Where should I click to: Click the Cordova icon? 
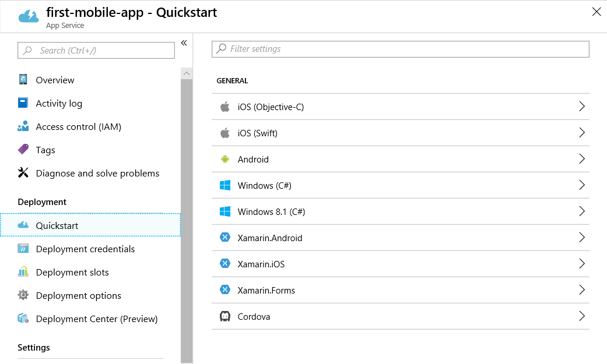[225, 316]
